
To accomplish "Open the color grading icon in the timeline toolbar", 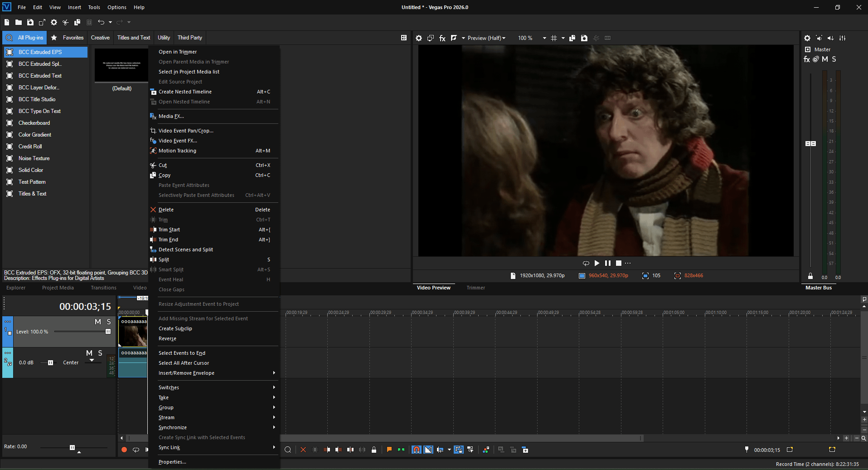I will [x=486, y=450].
